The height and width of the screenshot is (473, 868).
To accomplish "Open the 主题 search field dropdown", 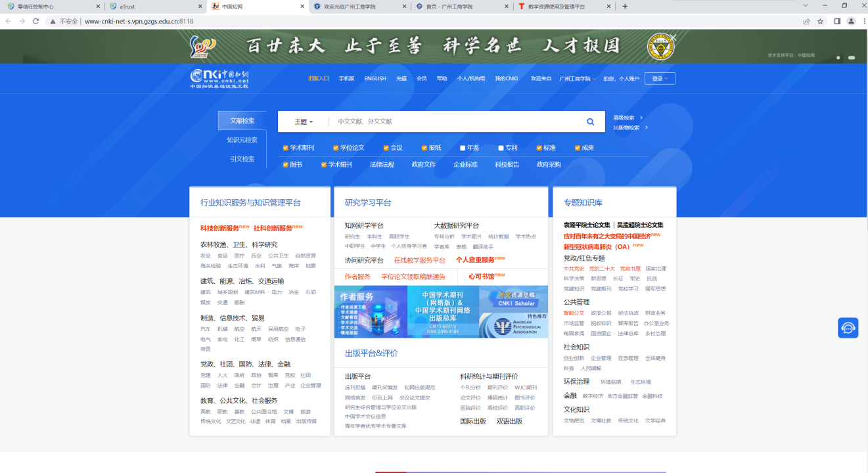I will (x=304, y=122).
